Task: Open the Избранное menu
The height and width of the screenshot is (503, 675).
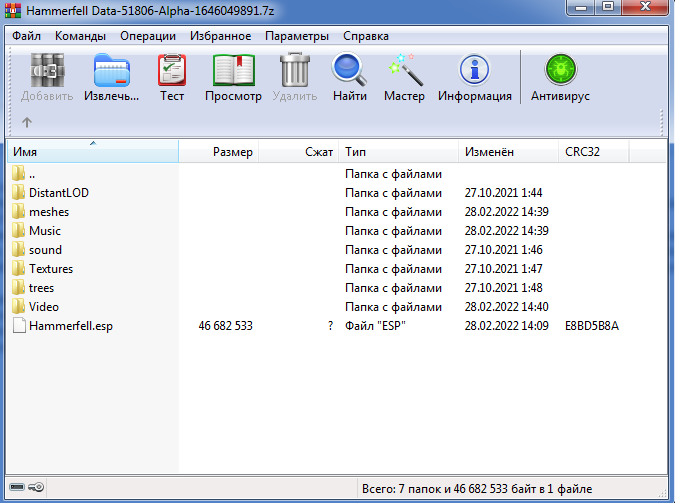Action: (220, 36)
